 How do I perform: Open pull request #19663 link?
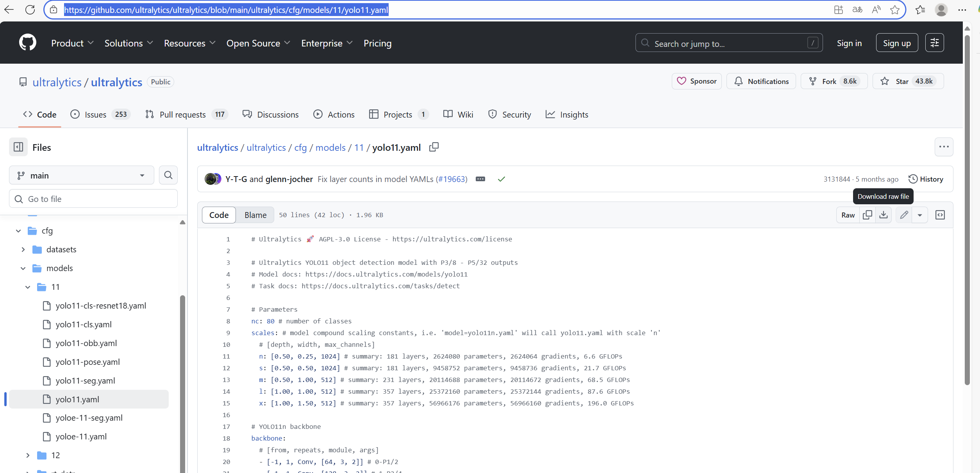click(x=452, y=179)
